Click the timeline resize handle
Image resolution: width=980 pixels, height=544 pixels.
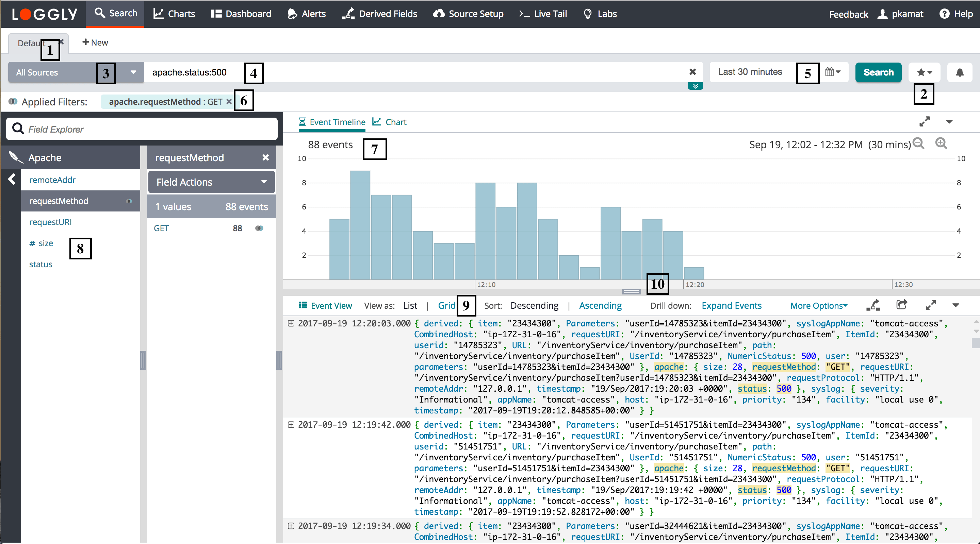(631, 292)
